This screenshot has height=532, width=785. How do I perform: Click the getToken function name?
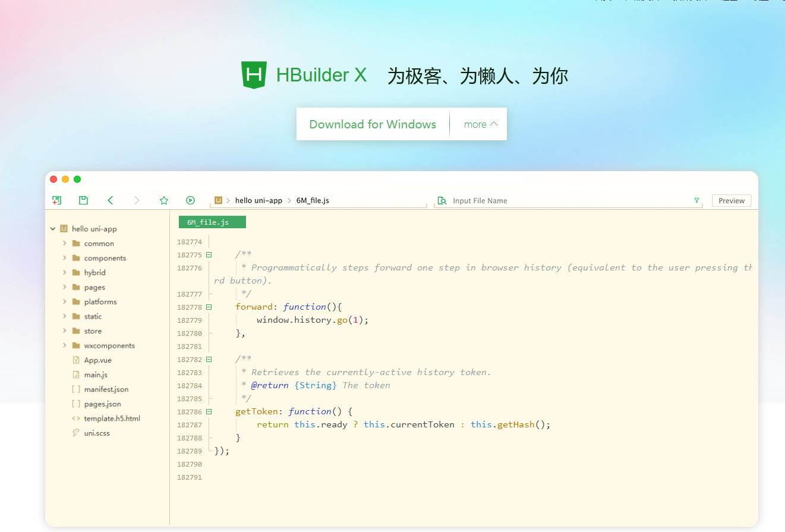257,411
